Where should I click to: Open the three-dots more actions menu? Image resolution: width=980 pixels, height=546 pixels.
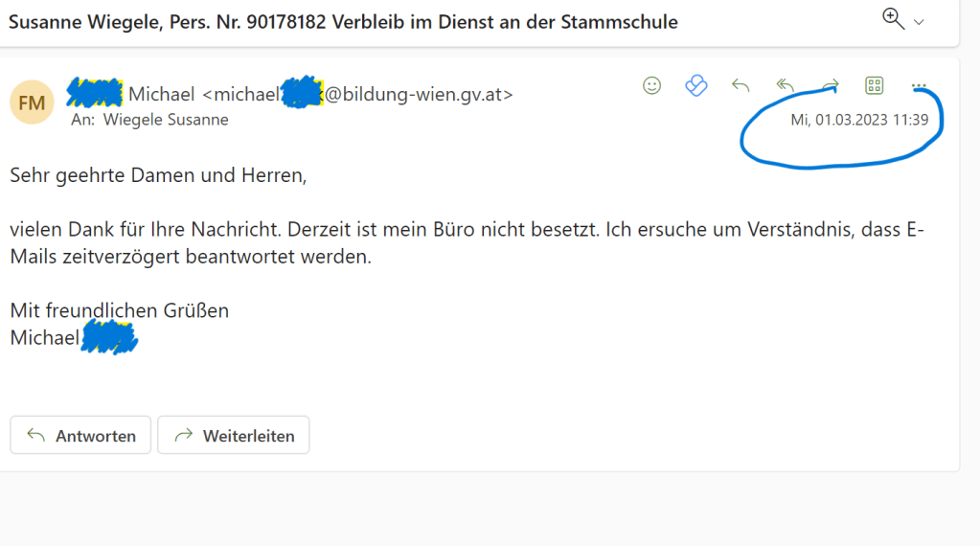(x=920, y=86)
